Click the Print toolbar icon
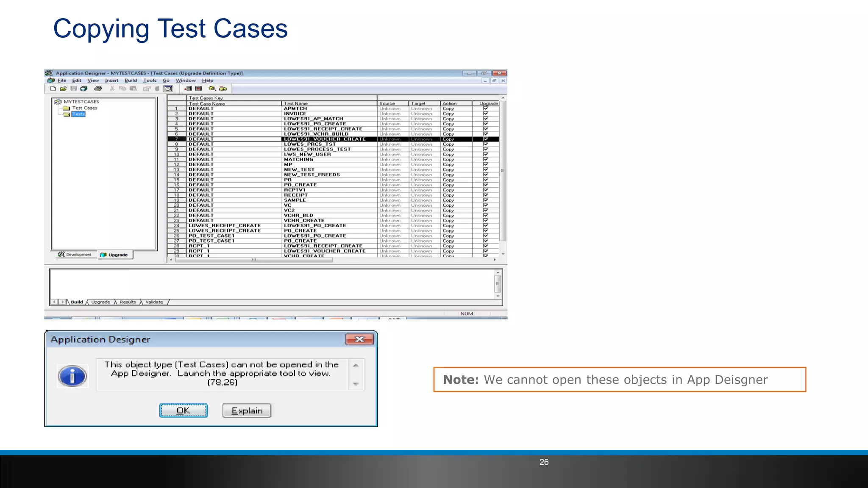The image size is (868, 488). click(x=98, y=89)
